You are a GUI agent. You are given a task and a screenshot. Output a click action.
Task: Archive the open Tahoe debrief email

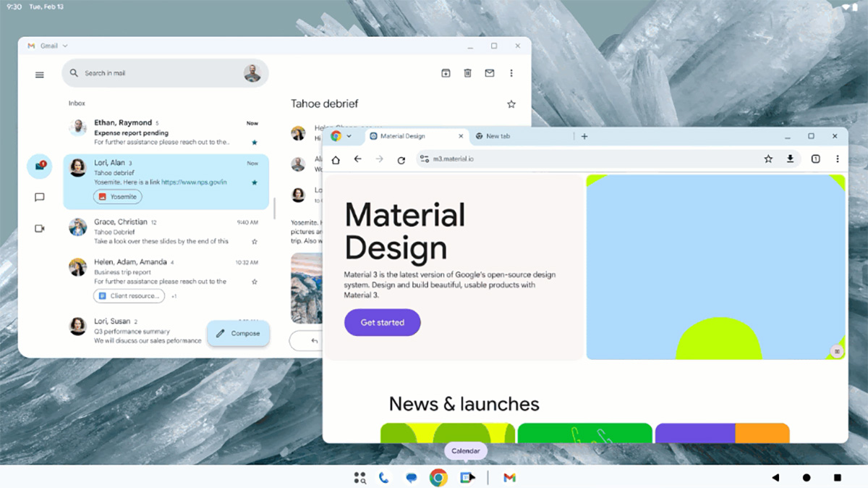(446, 73)
